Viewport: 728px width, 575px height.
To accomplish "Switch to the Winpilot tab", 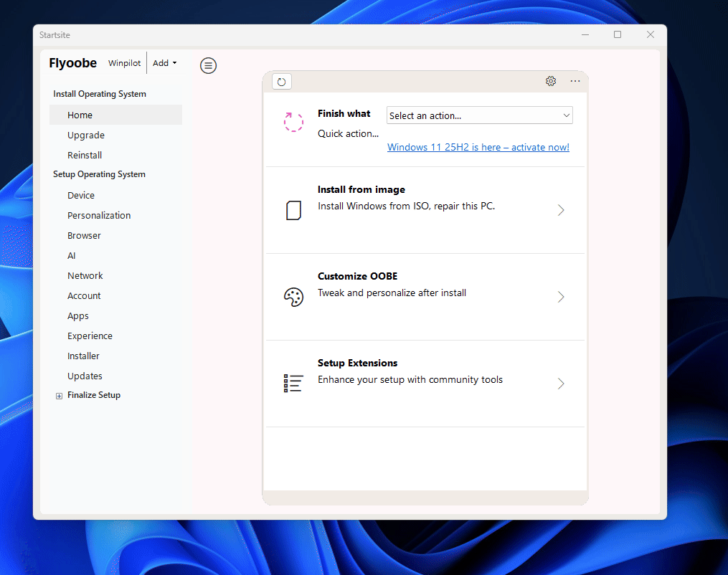I will coord(124,63).
